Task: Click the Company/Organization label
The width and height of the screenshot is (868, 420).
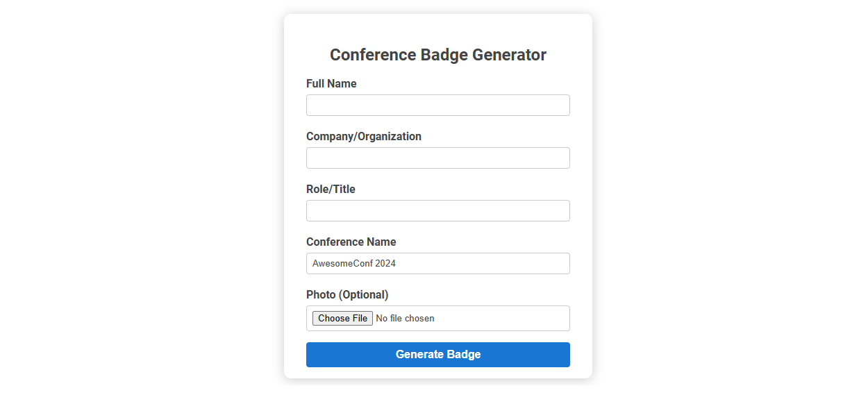Action: tap(364, 136)
